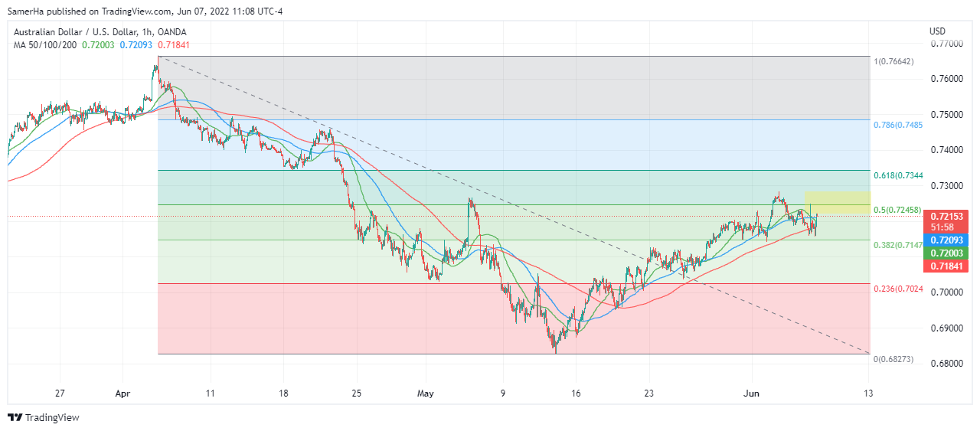Click the red 0.71841 price axis tag
The height and width of the screenshot is (431, 980).
pos(946,266)
